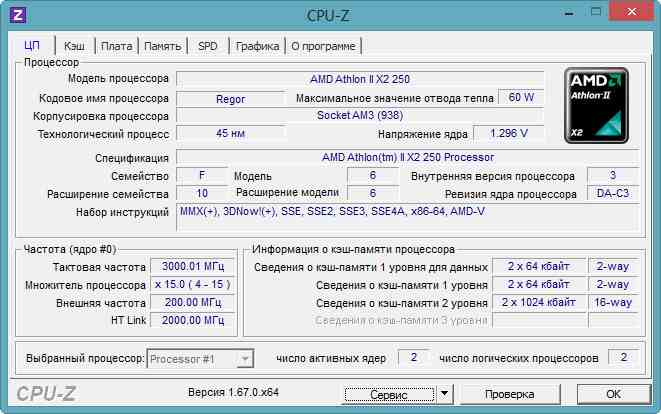Click the instruction set list MMX(+), 3DNow!(+)

(x=408, y=217)
